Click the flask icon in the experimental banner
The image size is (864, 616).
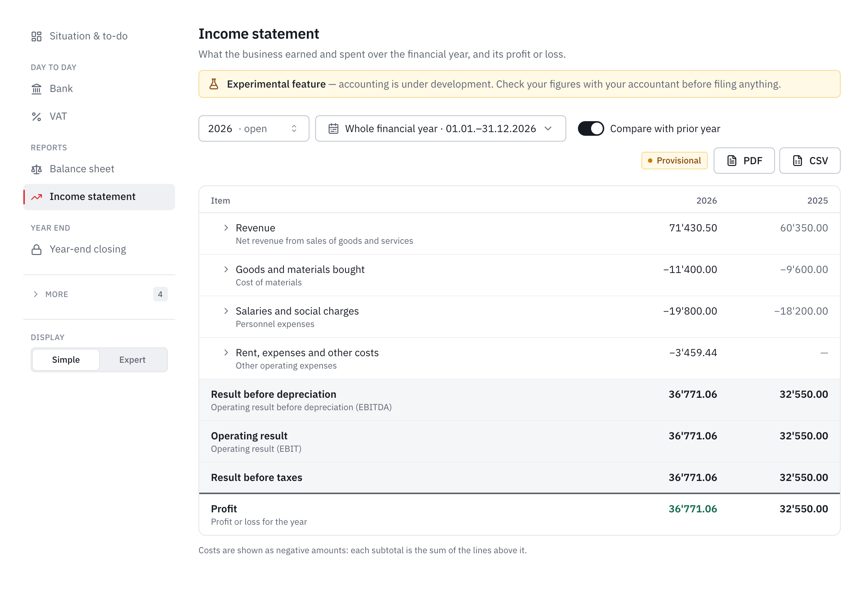tap(214, 84)
